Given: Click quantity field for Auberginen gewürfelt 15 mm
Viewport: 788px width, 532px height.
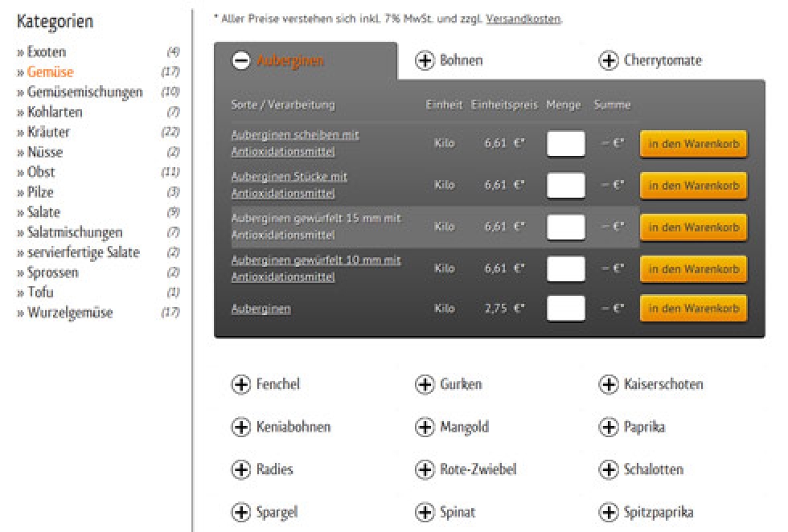Looking at the screenshot, I should 565,227.
